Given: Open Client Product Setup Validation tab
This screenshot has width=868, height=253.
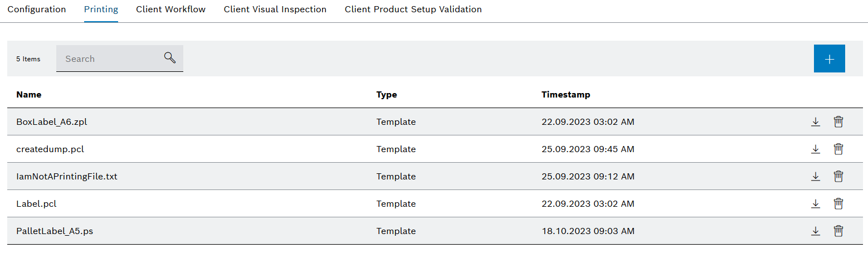Looking at the screenshot, I should [x=413, y=9].
